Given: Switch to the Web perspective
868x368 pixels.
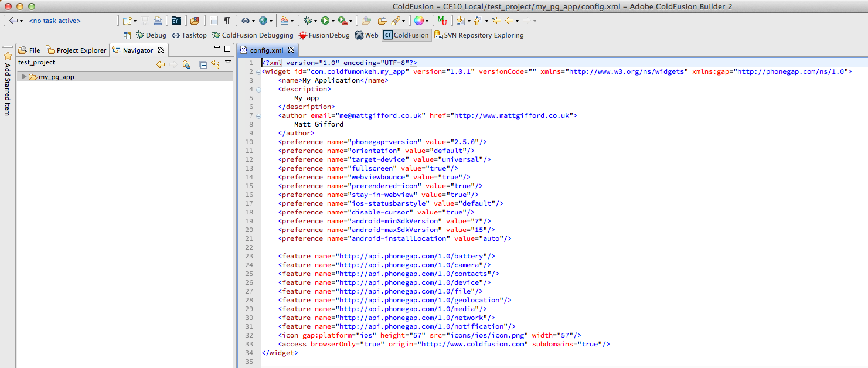Looking at the screenshot, I should (366, 35).
